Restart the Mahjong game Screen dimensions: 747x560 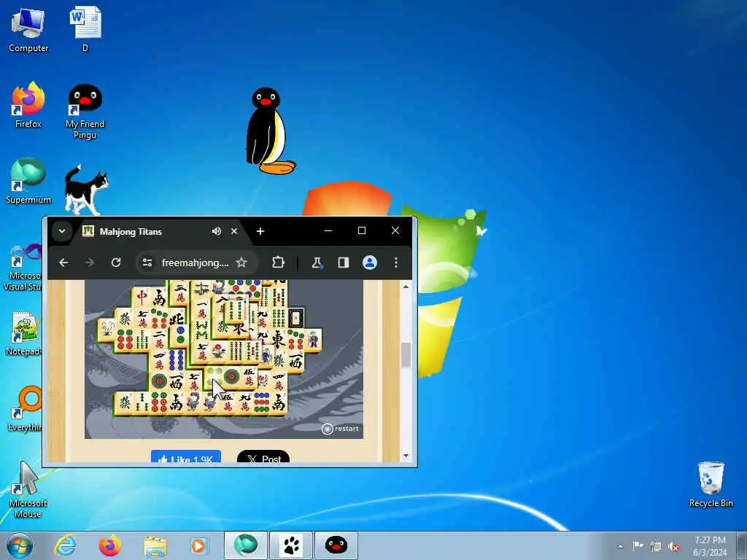point(340,429)
